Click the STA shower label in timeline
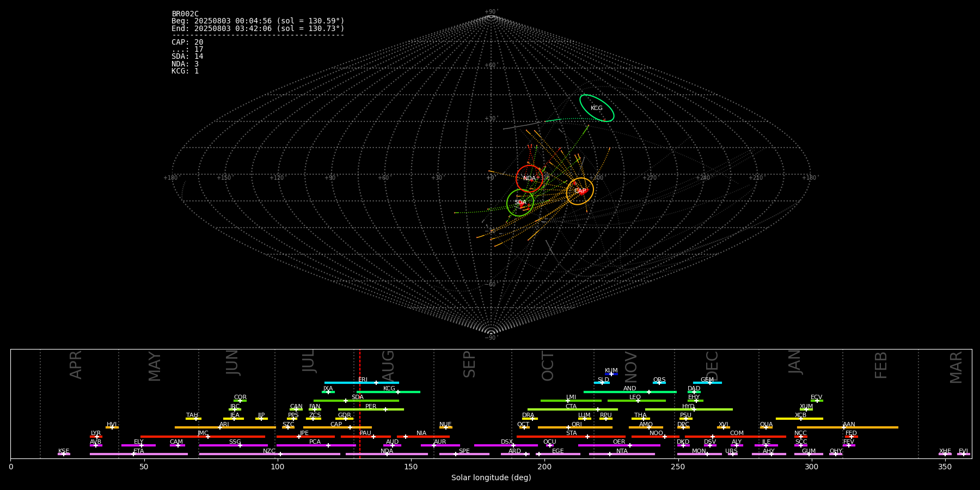980x490 pixels. 572,433
